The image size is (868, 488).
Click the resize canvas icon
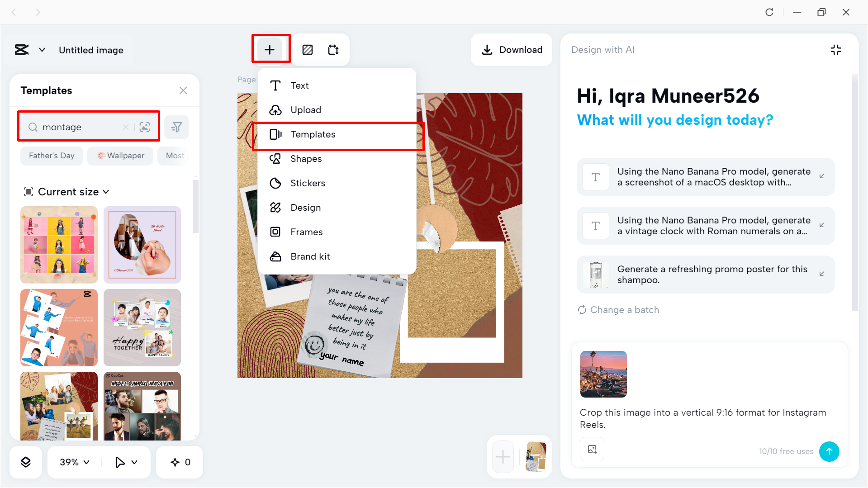(x=333, y=50)
